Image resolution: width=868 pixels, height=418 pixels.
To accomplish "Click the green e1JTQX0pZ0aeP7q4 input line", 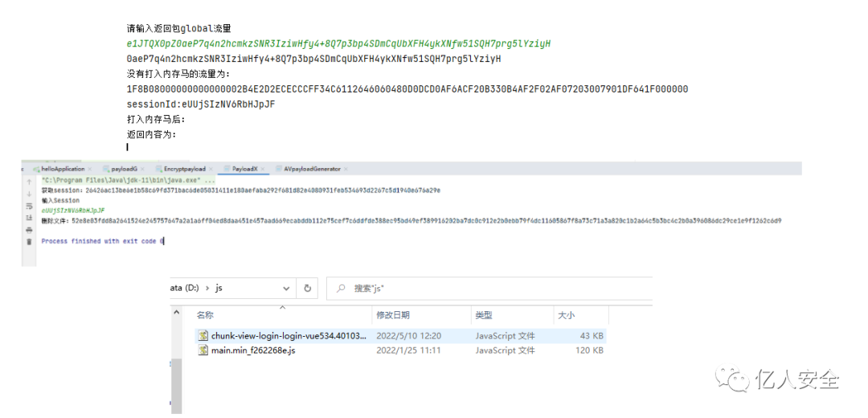I will click(339, 43).
